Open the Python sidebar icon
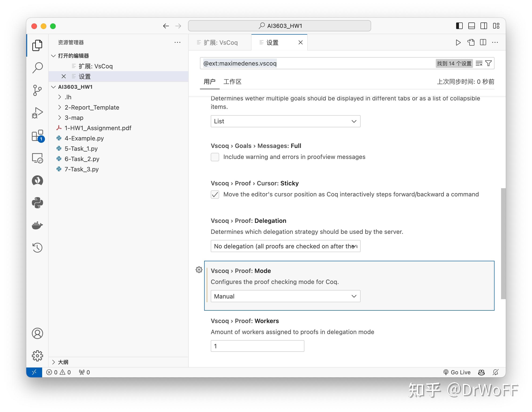Screen dimensions: 532x412 pyautogui.click(x=37, y=202)
